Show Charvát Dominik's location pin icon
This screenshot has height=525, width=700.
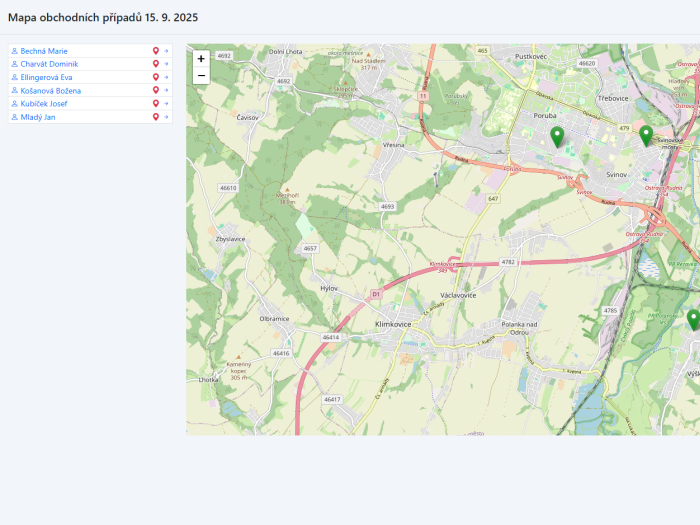[x=156, y=64]
